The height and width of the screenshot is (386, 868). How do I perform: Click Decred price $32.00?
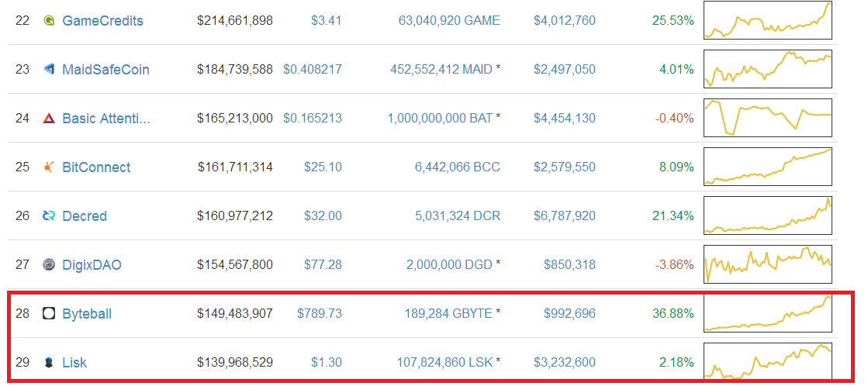323,215
